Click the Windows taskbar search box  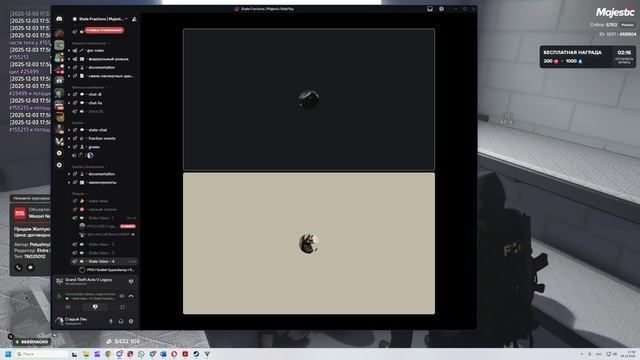click(42, 354)
